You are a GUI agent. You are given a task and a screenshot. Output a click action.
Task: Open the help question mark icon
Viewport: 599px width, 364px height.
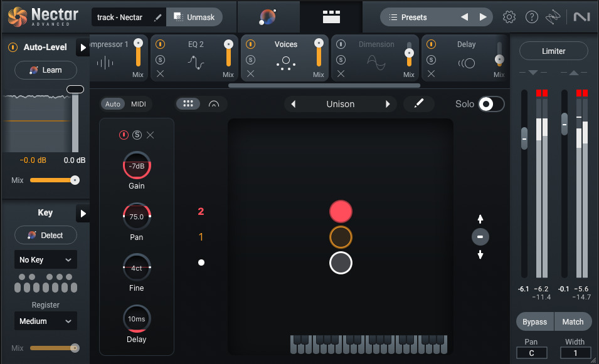pyautogui.click(x=531, y=17)
